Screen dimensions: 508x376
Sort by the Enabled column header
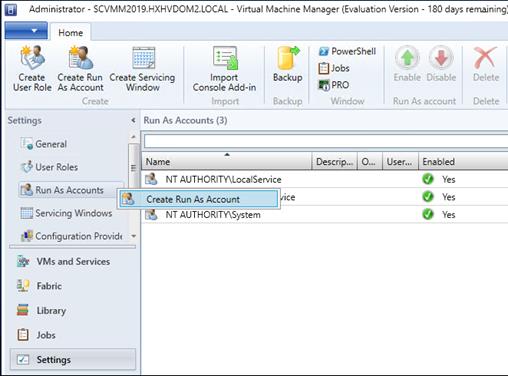coord(463,162)
